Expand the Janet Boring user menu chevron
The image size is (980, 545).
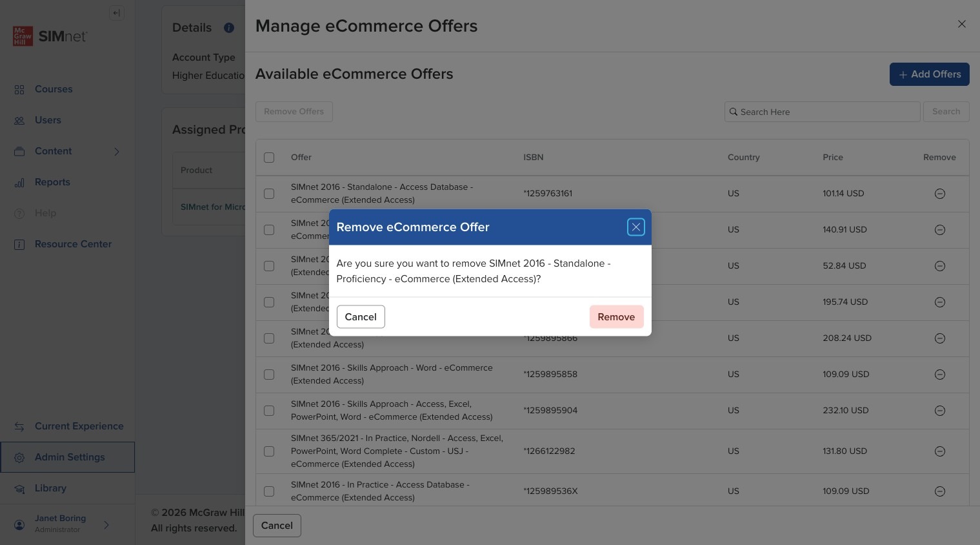pyautogui.click(x=106, y=525)
